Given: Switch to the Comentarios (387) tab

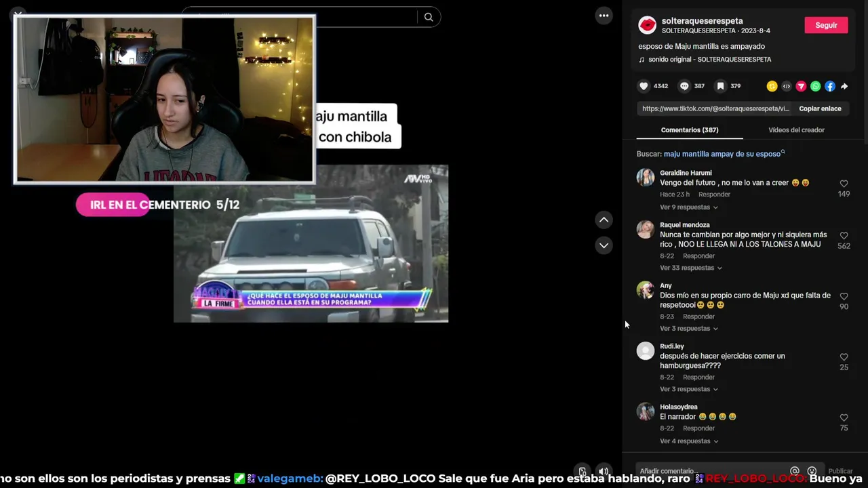Looking at the screenshot, I should click(690, 130).
